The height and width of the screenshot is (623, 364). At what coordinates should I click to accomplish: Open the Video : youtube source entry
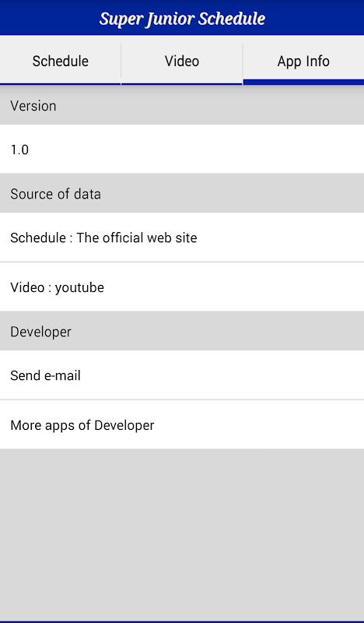[182, 287]
